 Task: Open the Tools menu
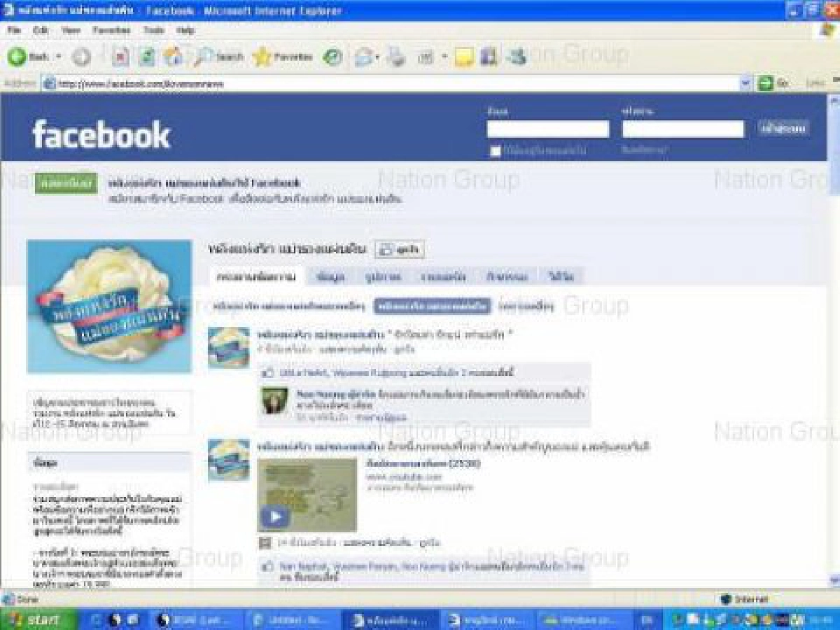click(153, 31)
